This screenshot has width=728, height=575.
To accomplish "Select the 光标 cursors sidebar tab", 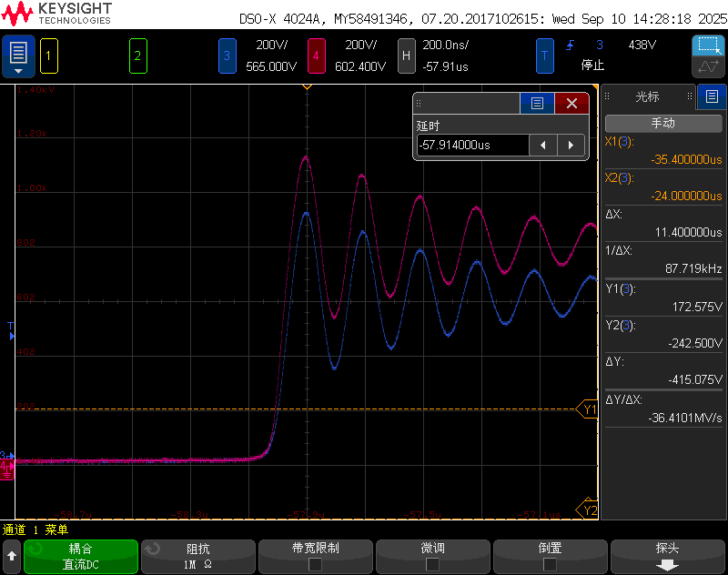I will (x=647, y=96).
